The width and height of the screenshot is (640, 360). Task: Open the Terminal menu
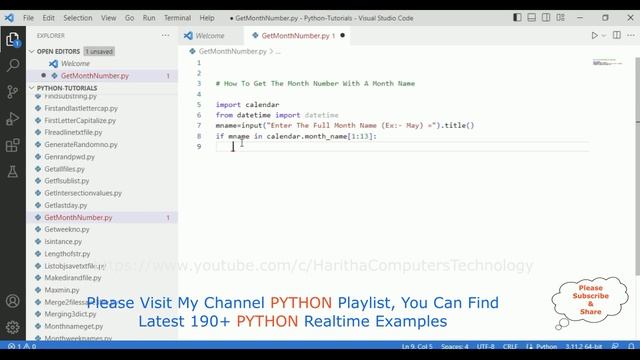[x=178, y=18]
